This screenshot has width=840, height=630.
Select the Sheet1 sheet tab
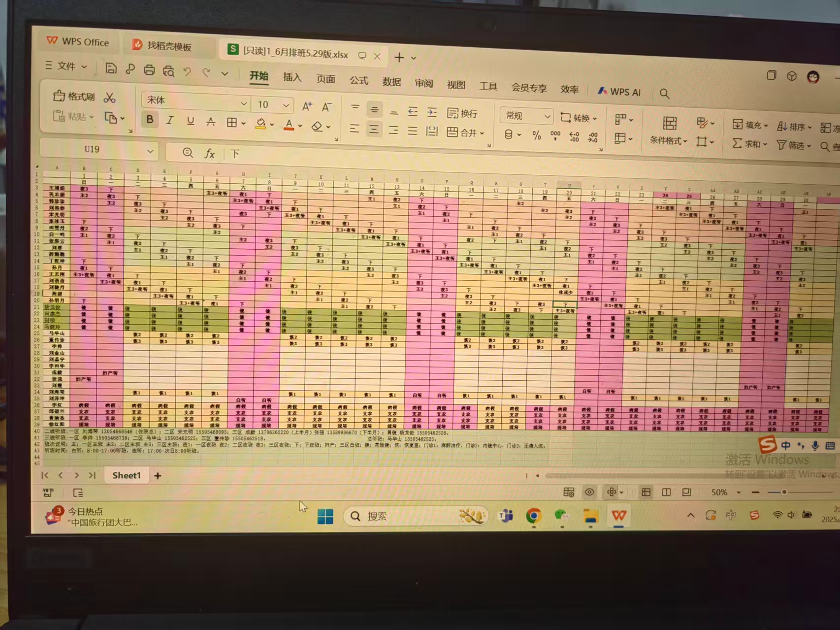[126, 475]
